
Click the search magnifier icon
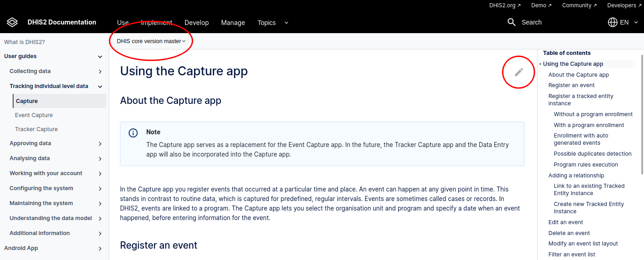512,22
